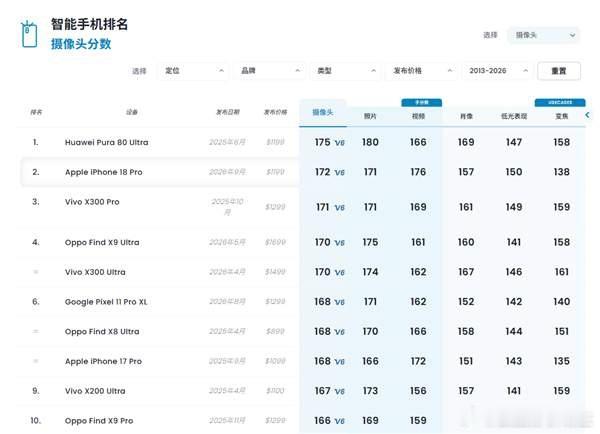Click the 变焦 column header
600x434 pixels.
tap(561, 116)
